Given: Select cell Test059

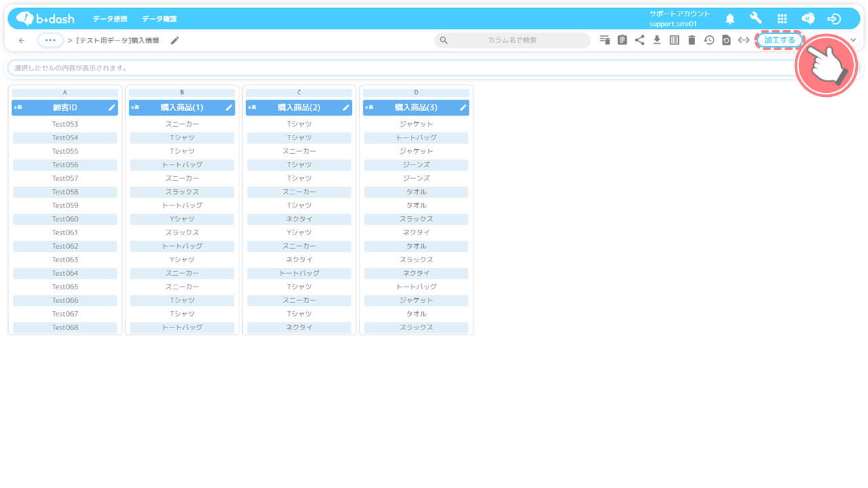Looking at the screenshot, I should pos(65,205).
